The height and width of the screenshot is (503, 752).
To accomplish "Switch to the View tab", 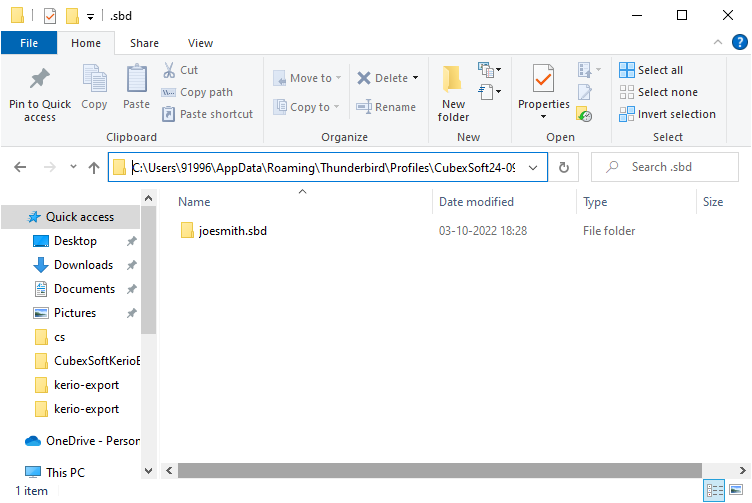I will [200, 43].
